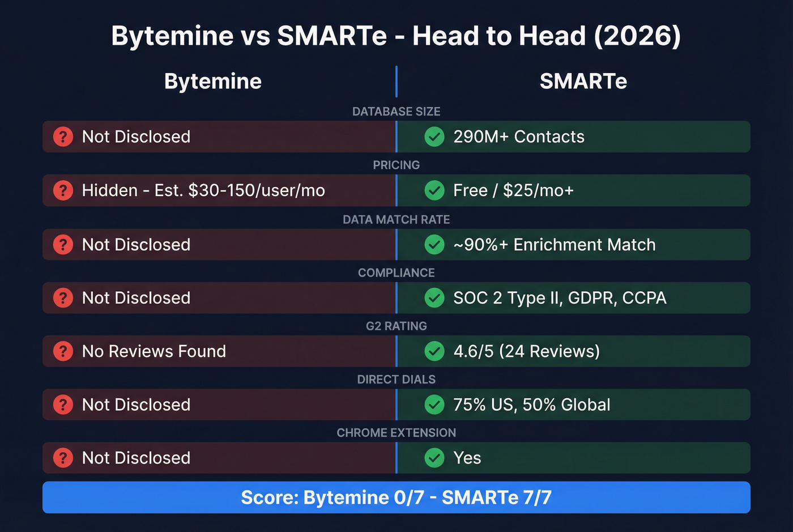Click the red question icon in Compliance row
The width and height of the screenshot is (793, 532).
coord(63,298)
